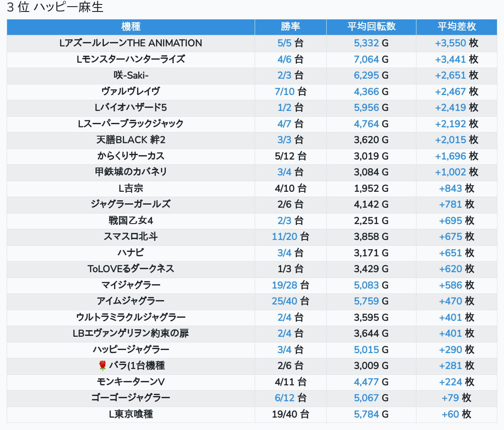Select machine name "ジャグラーガールズ"
Image resolution: width=504 pixels, height=430 pixels.
(131, 205)
